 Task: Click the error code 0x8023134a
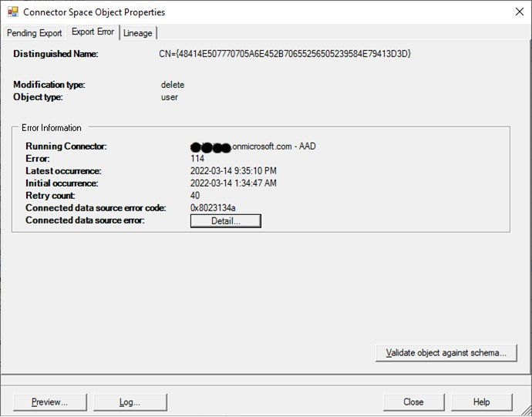(213, 207)
